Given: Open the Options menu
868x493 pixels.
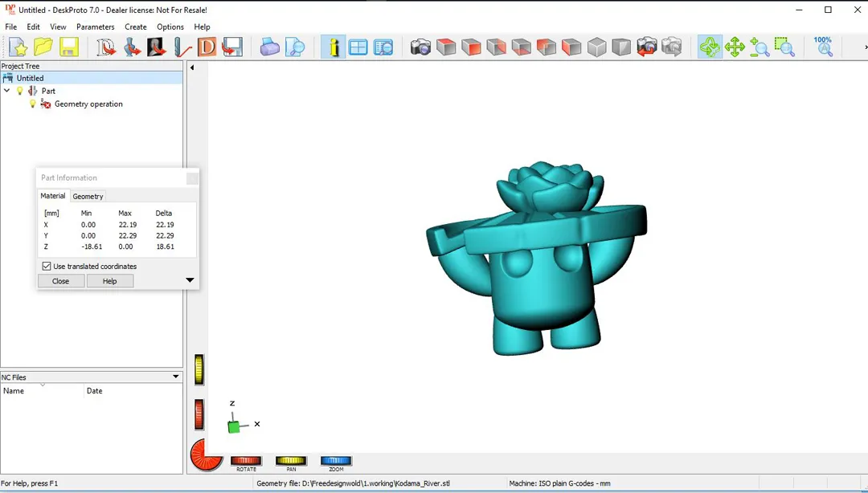Looking at the screenshot, I should (x=170, y=26).
